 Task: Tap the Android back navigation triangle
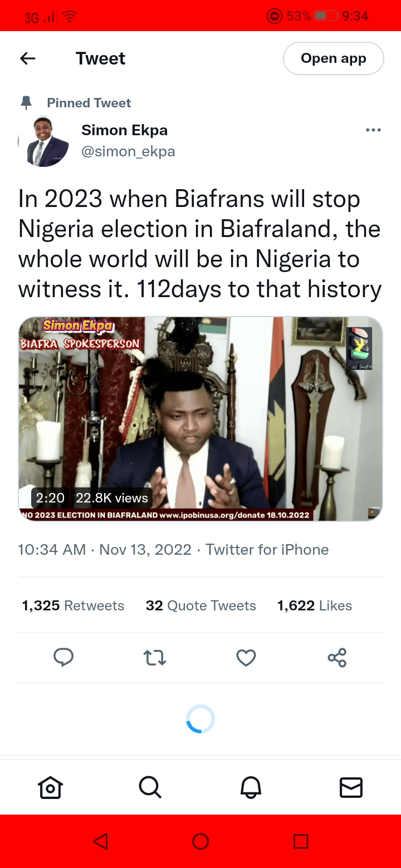point(100,841)
